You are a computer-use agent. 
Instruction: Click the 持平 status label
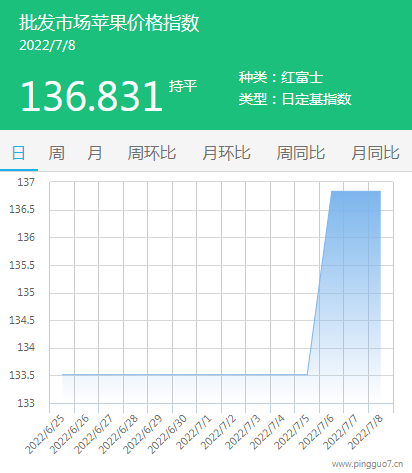click(x=183, y=86)
